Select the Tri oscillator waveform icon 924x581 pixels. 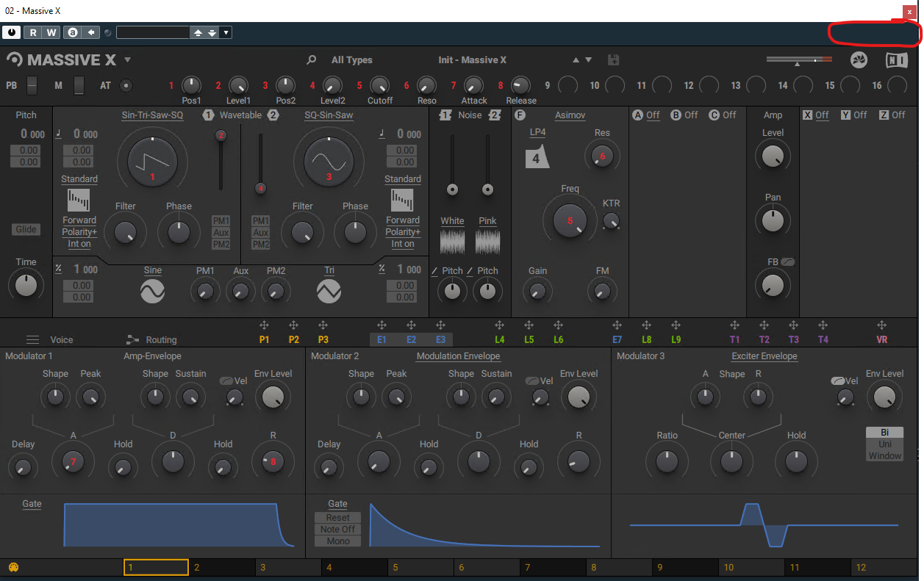coord(329,292)
